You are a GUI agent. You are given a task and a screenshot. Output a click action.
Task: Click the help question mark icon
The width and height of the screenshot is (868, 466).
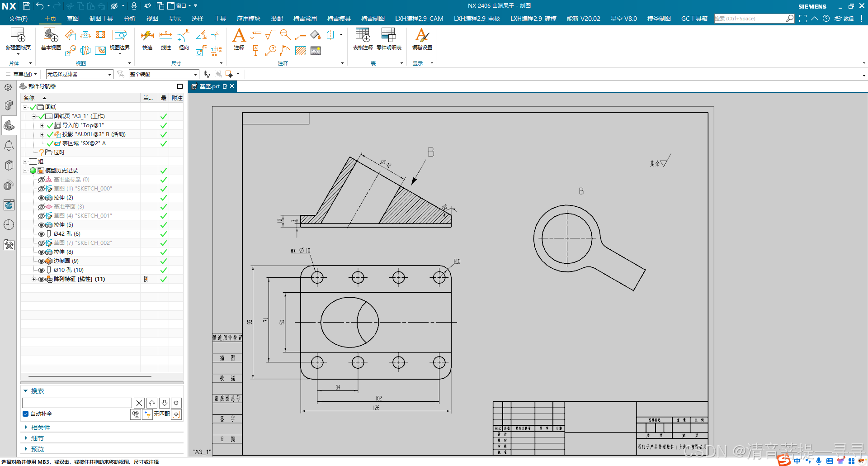[x=826, y=19]
